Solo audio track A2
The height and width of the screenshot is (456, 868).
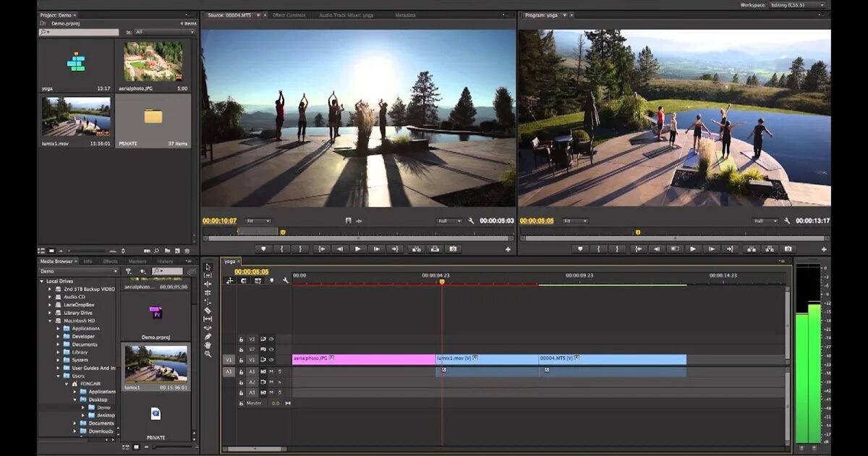[x=279, y=382]
